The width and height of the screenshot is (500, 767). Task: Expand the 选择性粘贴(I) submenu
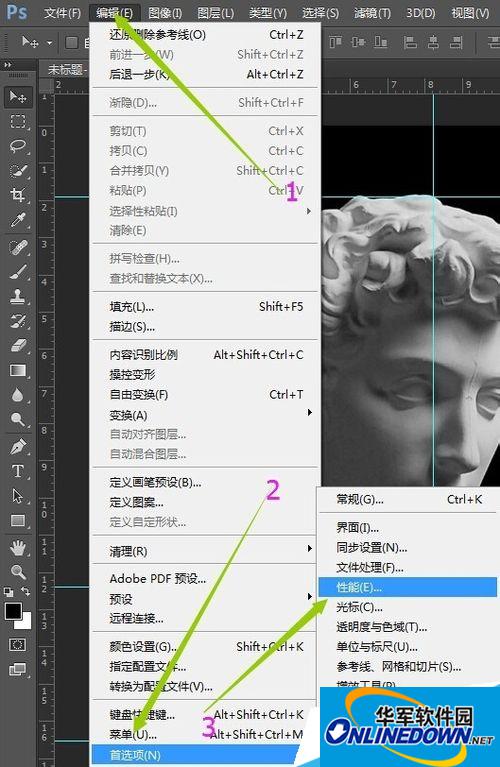(x=309, y=211)
